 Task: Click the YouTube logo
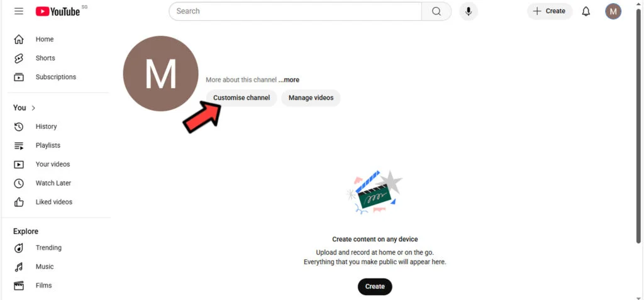[x=58, y=11]
